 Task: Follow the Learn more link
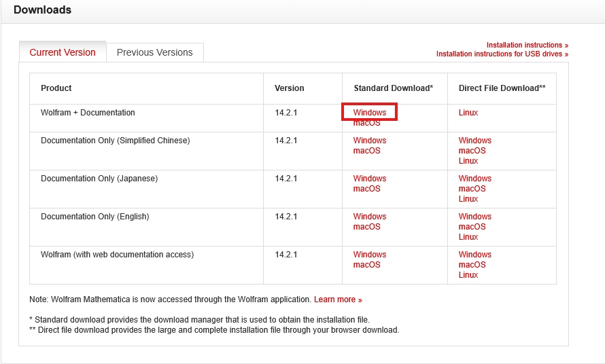(x=338, y=299)
